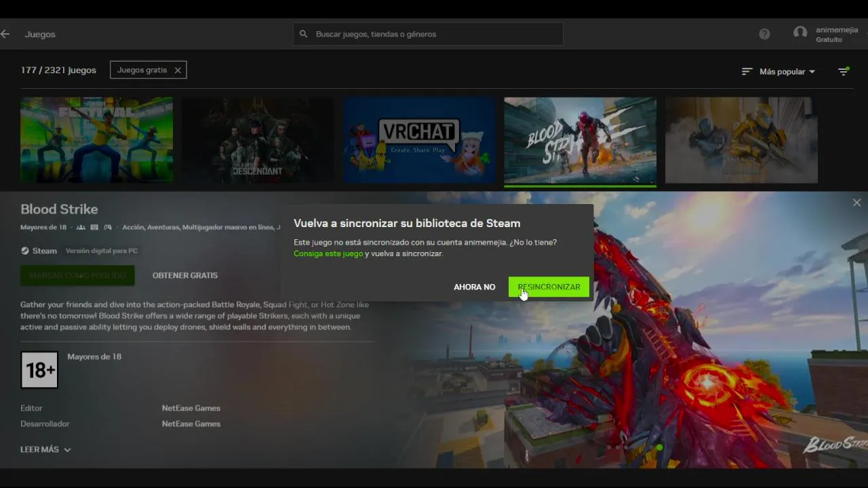Viewport: 868px width, 488px height.
Task: Click the Editor NetEase Games value
Action: [191, 408]
